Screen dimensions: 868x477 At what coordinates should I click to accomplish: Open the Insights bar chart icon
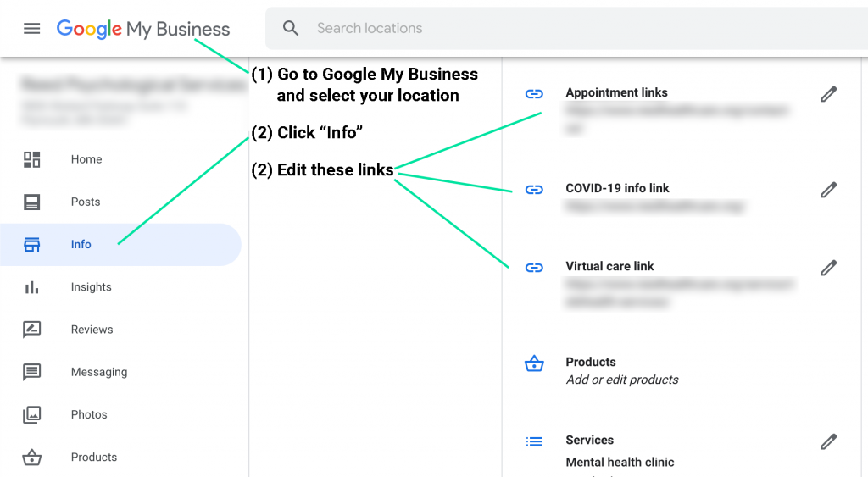pyautogui.click(x=32, y=287)
